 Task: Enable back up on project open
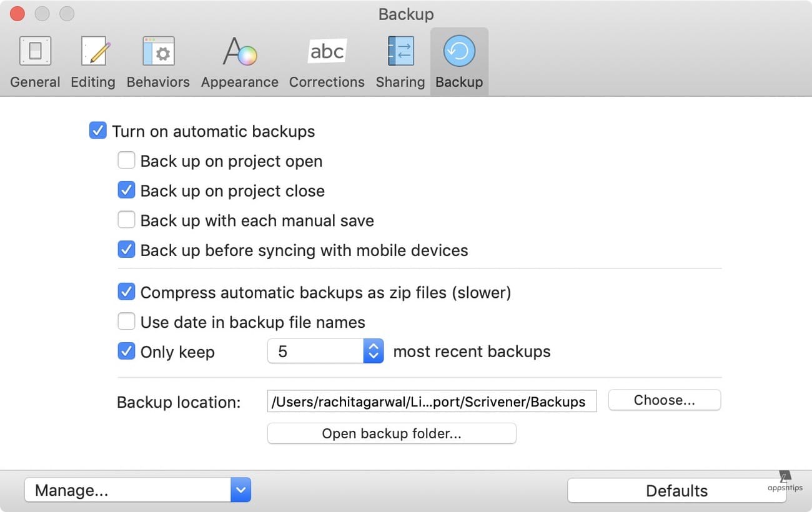127,160
